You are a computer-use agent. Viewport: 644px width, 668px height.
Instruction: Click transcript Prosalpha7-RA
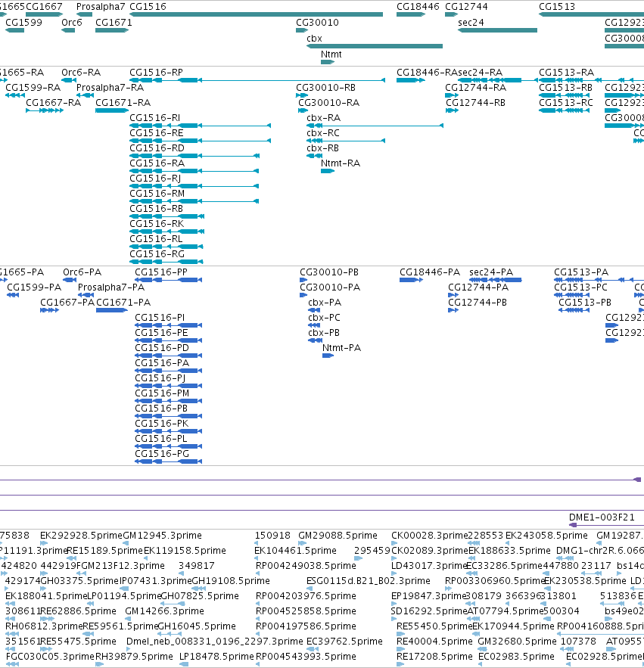point(110,87)
